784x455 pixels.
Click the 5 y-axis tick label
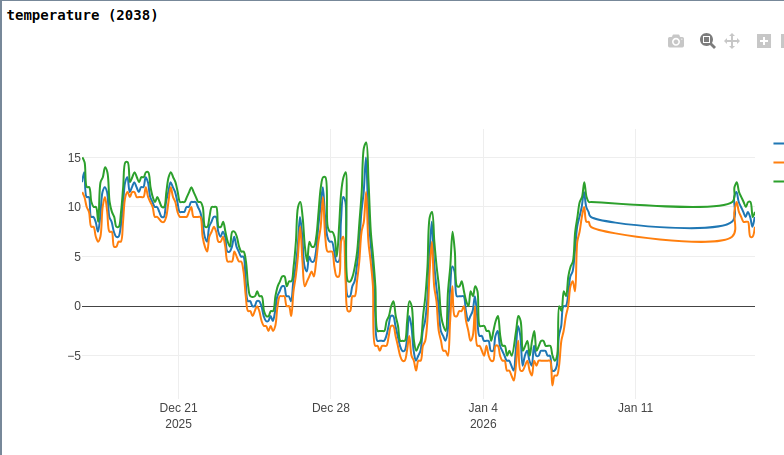tap(77, 257)
